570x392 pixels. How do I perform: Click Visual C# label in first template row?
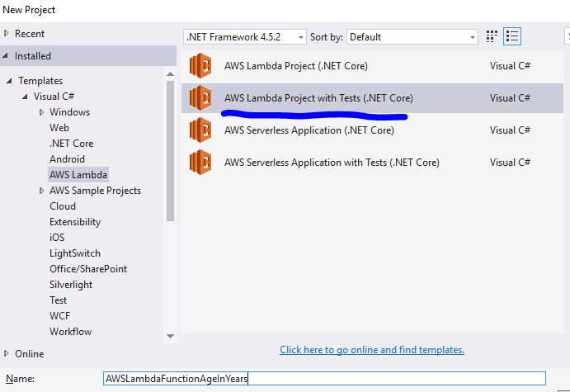coord(510,66)
